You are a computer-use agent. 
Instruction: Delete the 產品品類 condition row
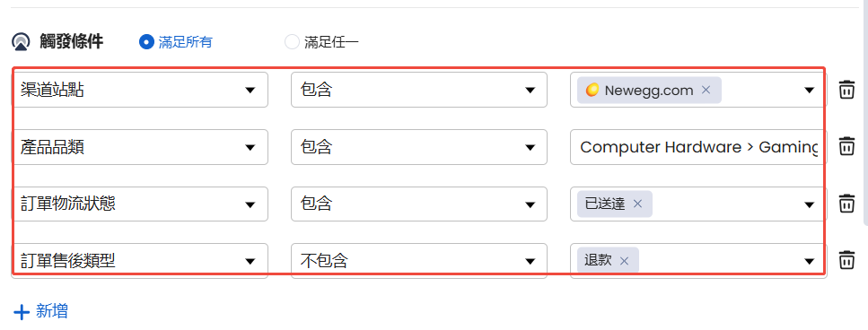pyautogui.click(x=846, y=146)
